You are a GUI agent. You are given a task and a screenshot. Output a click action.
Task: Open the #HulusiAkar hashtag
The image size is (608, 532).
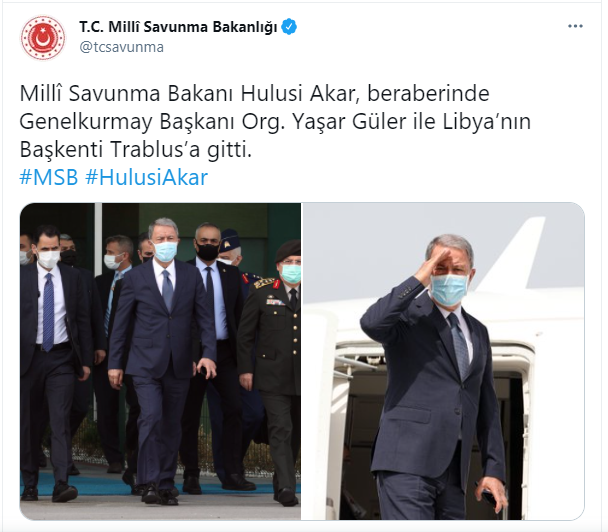[x=147, y=177]
